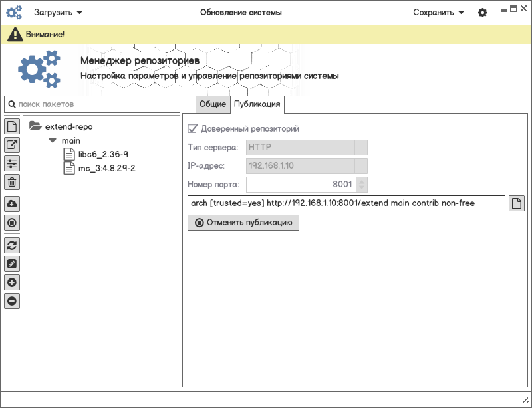Increase port number with stepper arrows
The width and height of the screenshot is (532, 408).
point(362,181)
